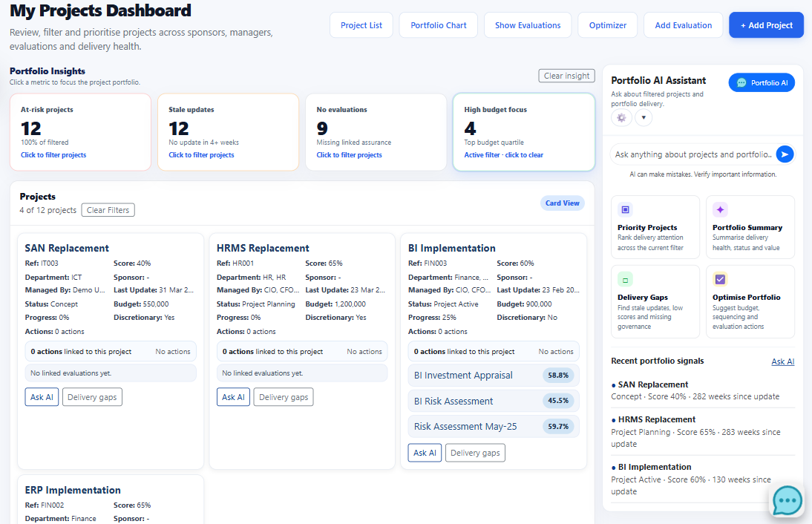
Task: Open the Portfolio AI chat button
Action: point(762,83)
